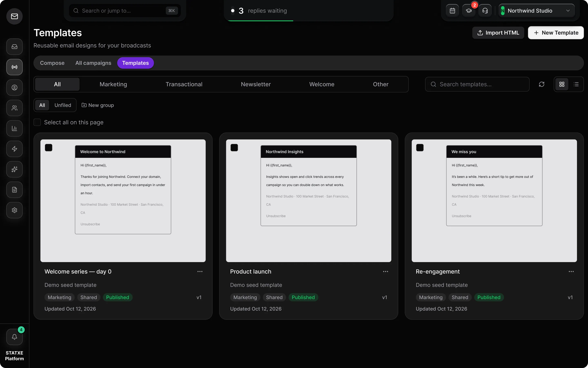The height and width of the screenshot is (368, 588).
Task: Expand the Northwind Studio workspace dropdown
Action: tap(537, 11)
